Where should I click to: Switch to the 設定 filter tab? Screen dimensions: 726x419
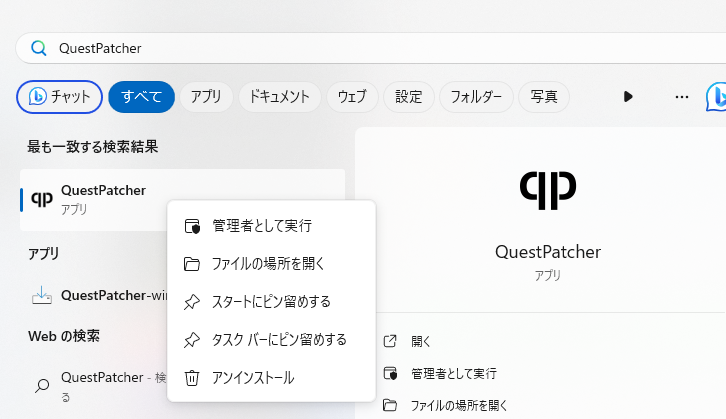(x=408, y=97)
